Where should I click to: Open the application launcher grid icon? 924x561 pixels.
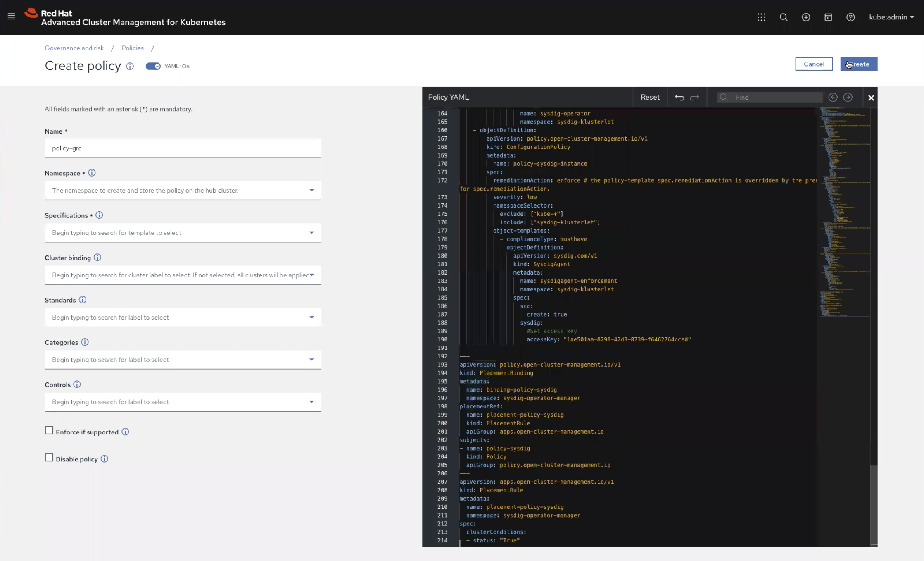tap(761, 17)
